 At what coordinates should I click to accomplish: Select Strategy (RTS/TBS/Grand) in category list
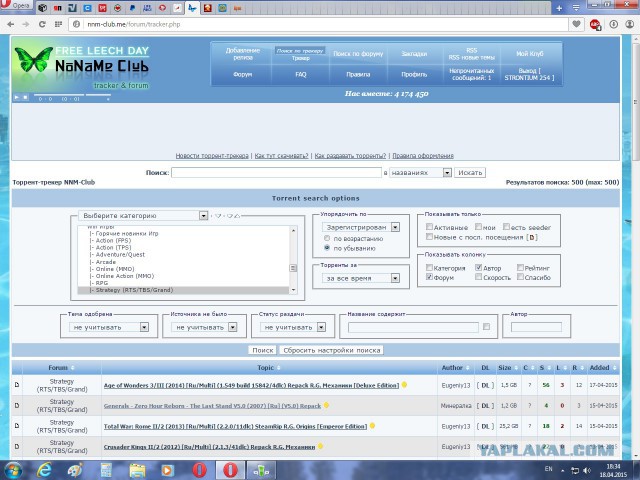[184, 290]
